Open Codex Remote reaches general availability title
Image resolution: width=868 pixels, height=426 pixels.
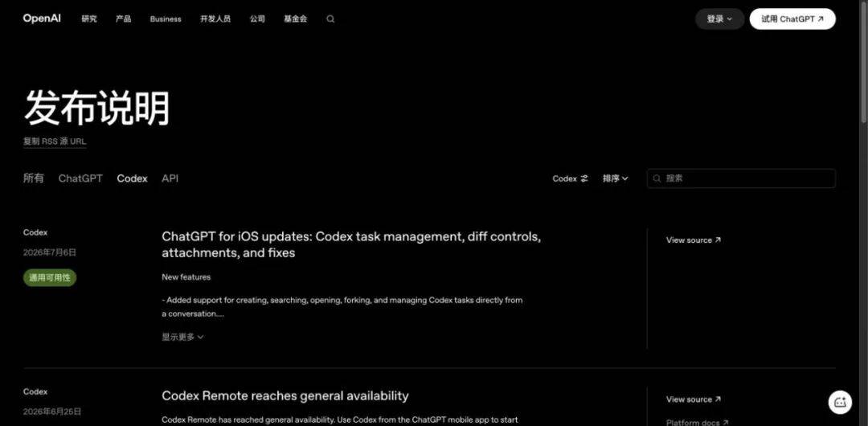tap(285, 396)
